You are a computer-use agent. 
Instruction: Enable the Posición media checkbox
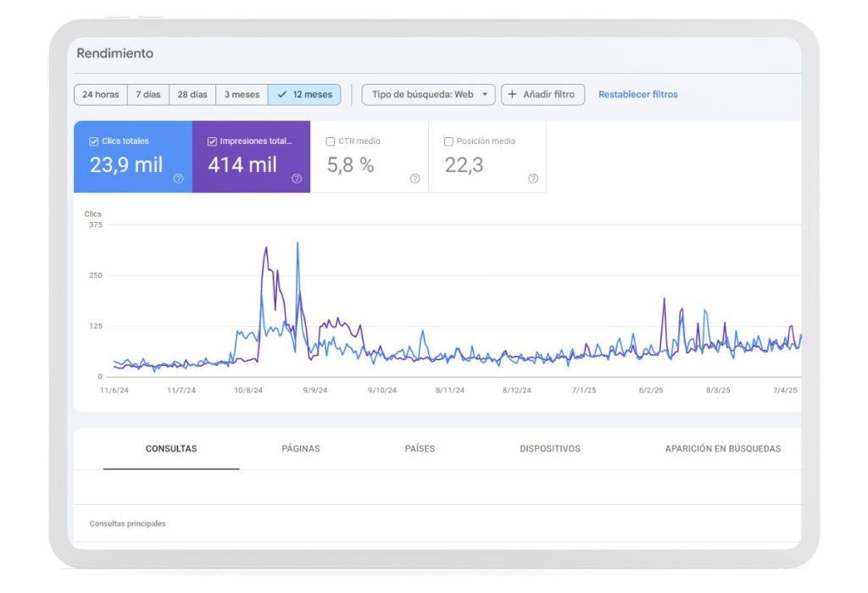[x=448, y=141]
